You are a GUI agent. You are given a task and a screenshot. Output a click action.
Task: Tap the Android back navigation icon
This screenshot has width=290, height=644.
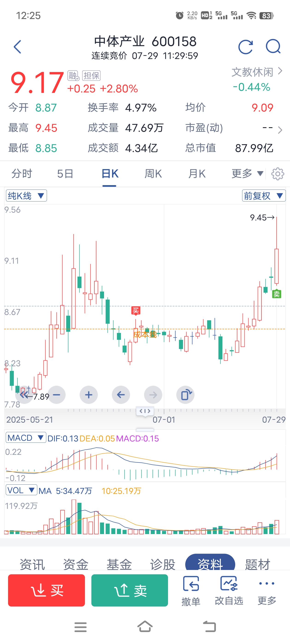coord(209,627)
